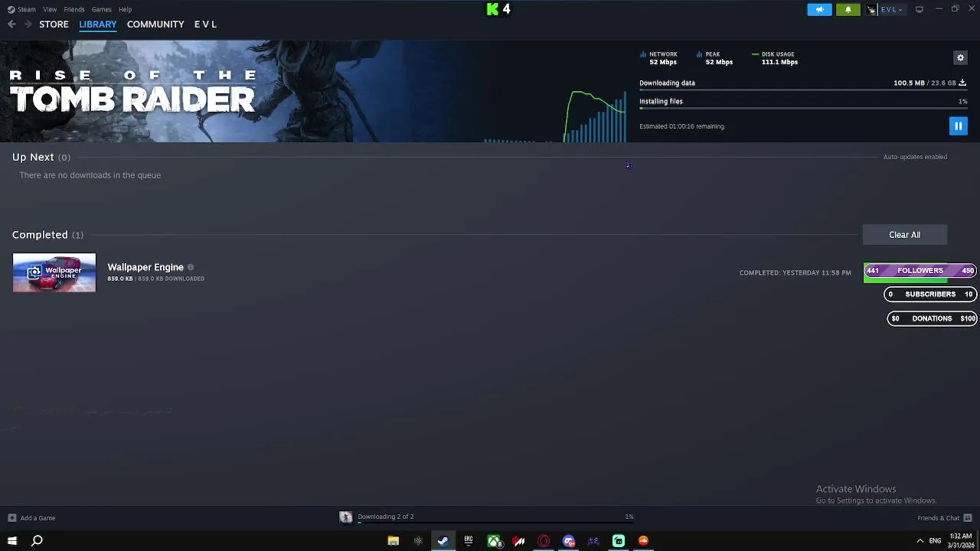Open File Explorer from the taskbar
The width and height of the screenshot is (980, 551).
click(x=393, y=541)
